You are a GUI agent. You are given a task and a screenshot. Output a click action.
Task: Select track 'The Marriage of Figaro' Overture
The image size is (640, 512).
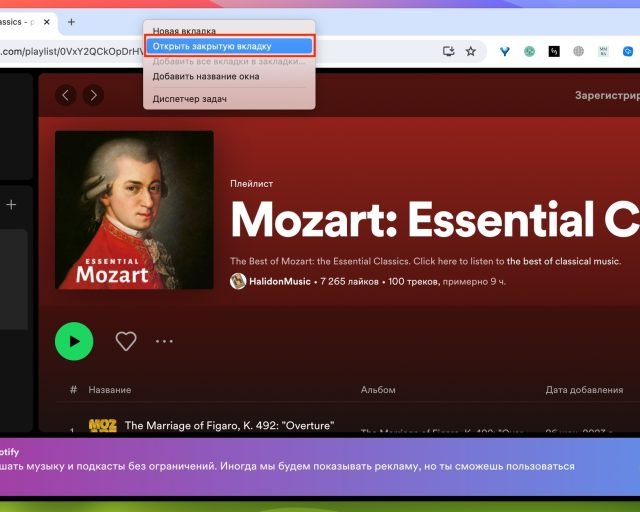click(229, 425)
